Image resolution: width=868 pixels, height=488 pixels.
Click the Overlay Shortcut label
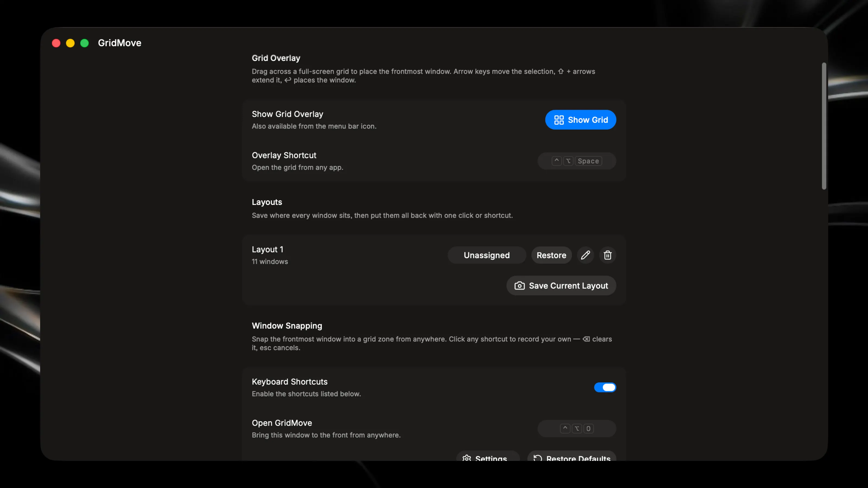click(x=284, y=155)
